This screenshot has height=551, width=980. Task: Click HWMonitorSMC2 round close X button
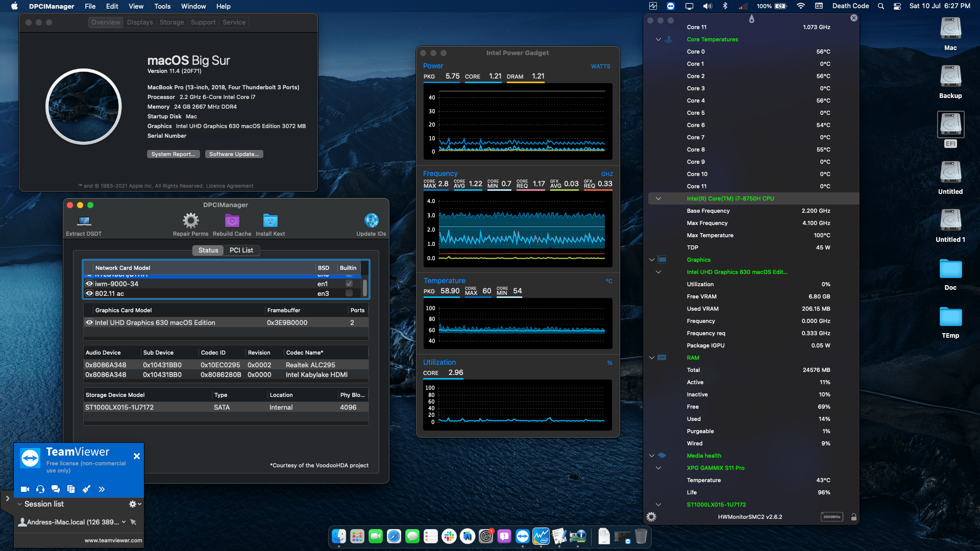click(x=854, y=18)
